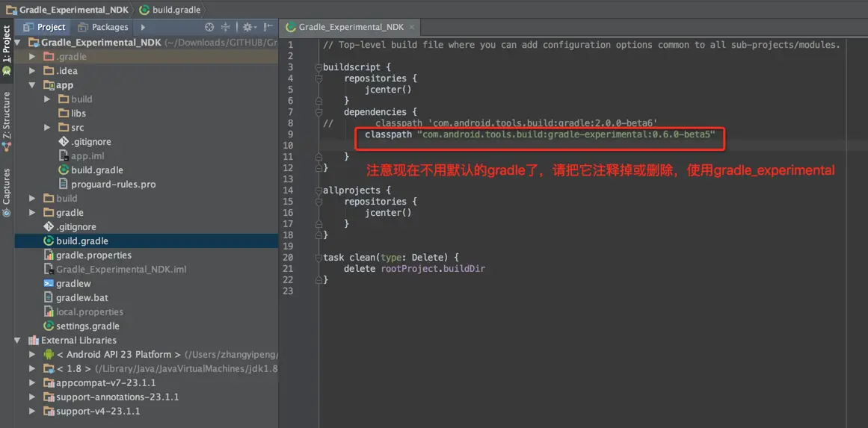Image resolution: width=868 pixels, height=428 pixels.
Task: Select app.iml file
Action: coord(87,156)
